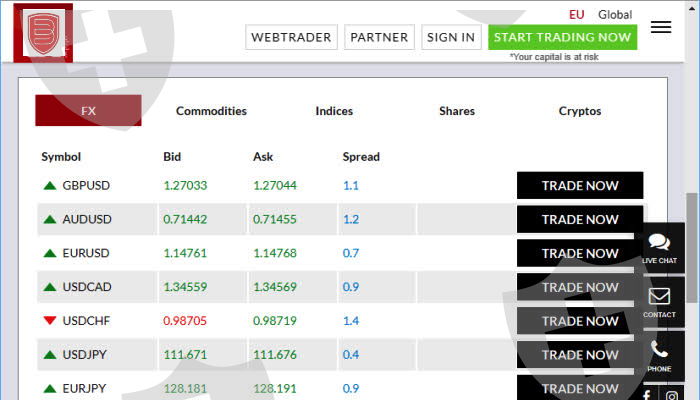Click the page vertical scrollbar

[x=691, y=245]
